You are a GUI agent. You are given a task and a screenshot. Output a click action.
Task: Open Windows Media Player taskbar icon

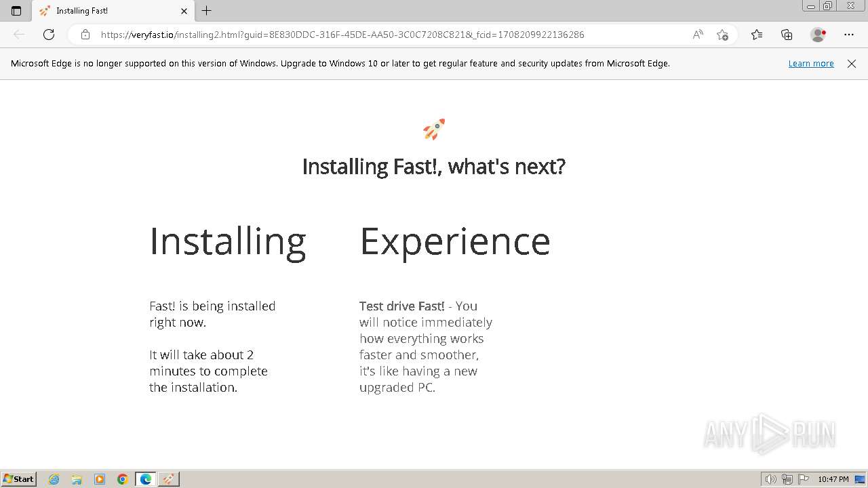tap(100, 479)
